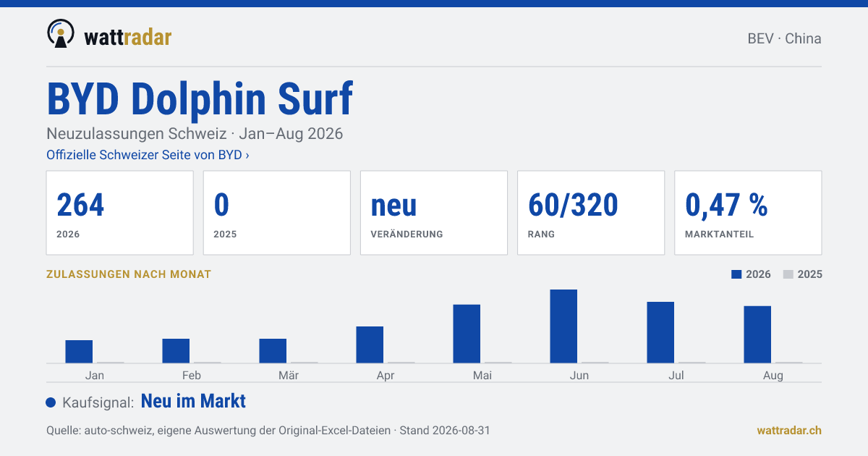Click the Jul 2026 blue bar
The image size is (868, 456).
(x=660, y=332)
